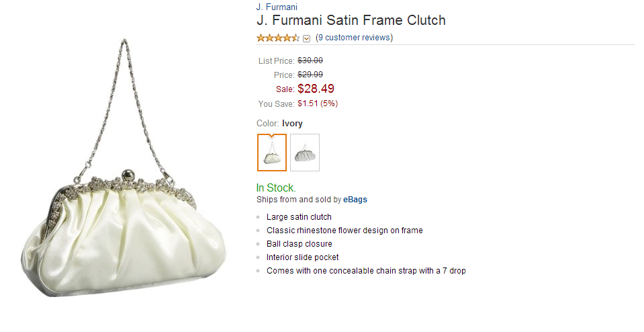This screenshot has height=332, width=644.
Task: Click the concealable chain strap bullet
Action: pyautogui.click(x=366, y=271)
